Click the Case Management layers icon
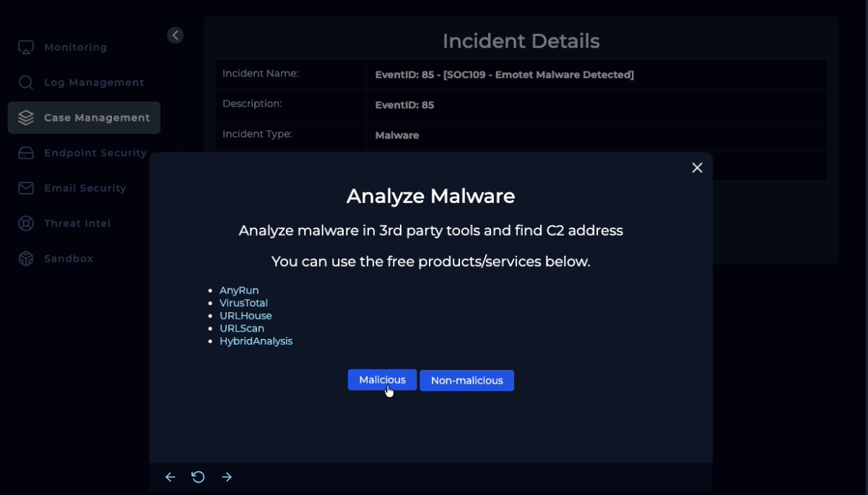868x495 pixels. pos(26,118)
